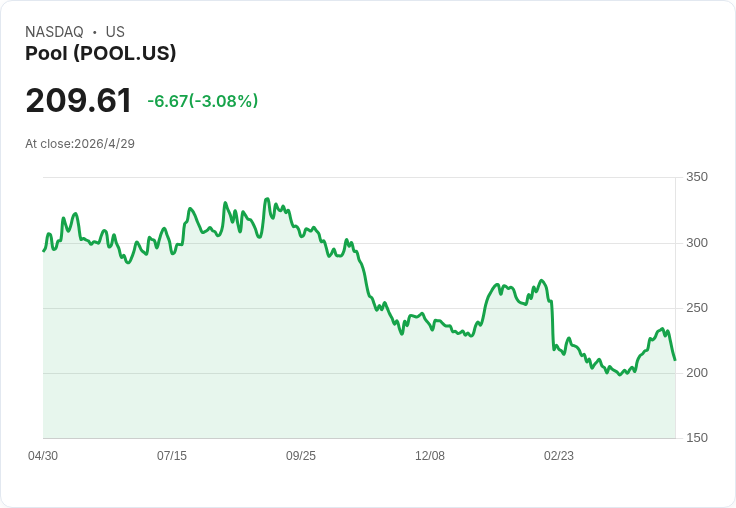736x508 pixels.
Task: Click the 04/30 date axis label
Action: (43, 455)
